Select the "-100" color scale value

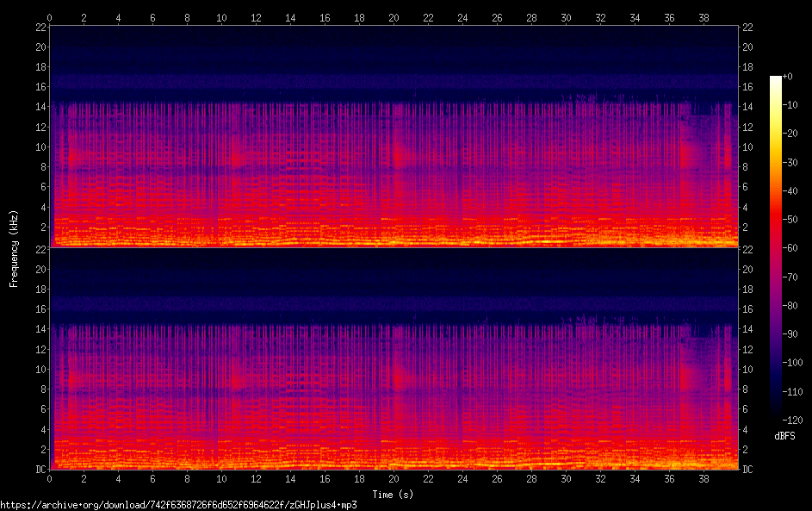click(x=793, y=362)
